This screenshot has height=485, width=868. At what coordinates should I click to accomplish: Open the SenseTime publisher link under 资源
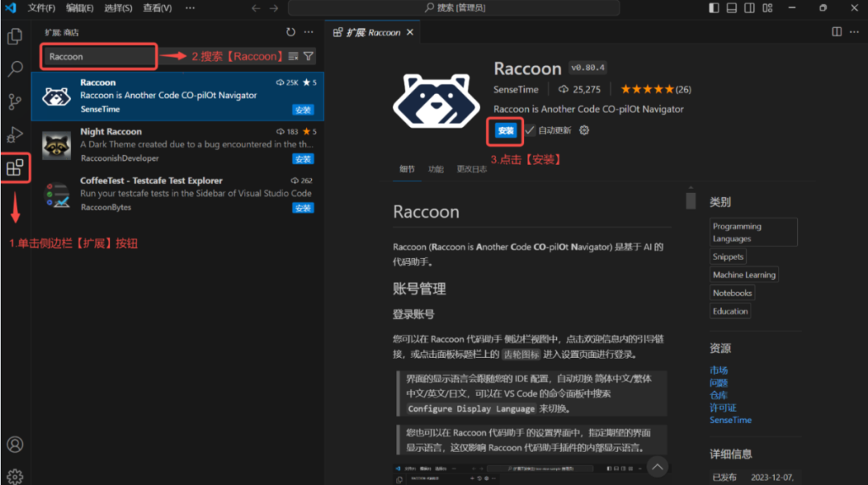pos(731,420)
